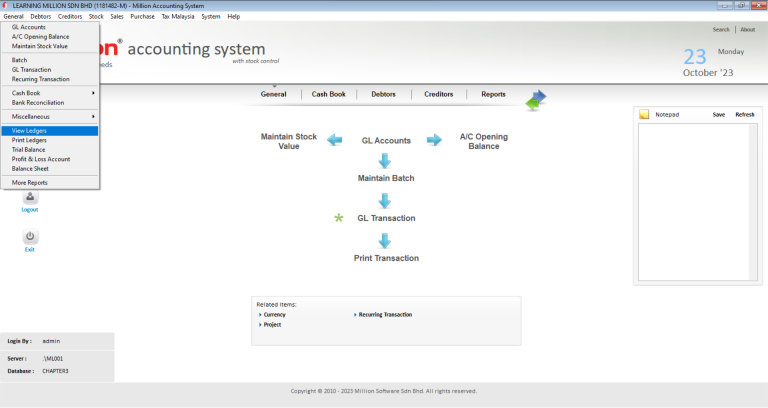The image size is (768, 408).
Task: Click the down arrow above Maintain Batch
Action: coord(385,161)
